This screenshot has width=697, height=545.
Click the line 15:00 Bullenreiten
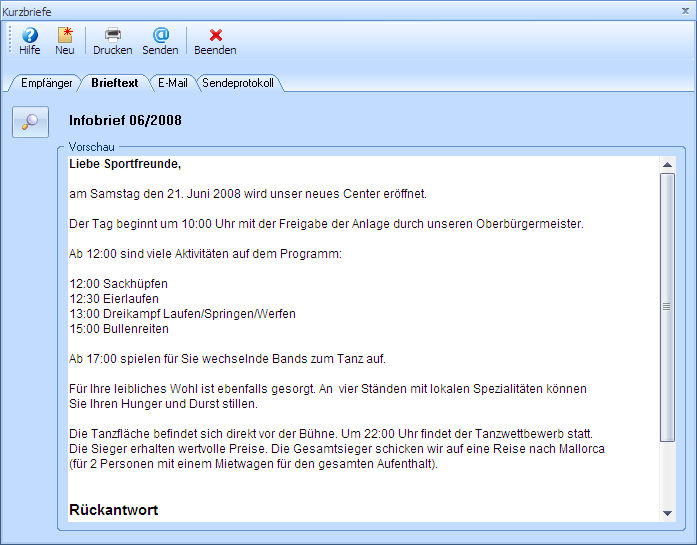click(x=119, y=329)
